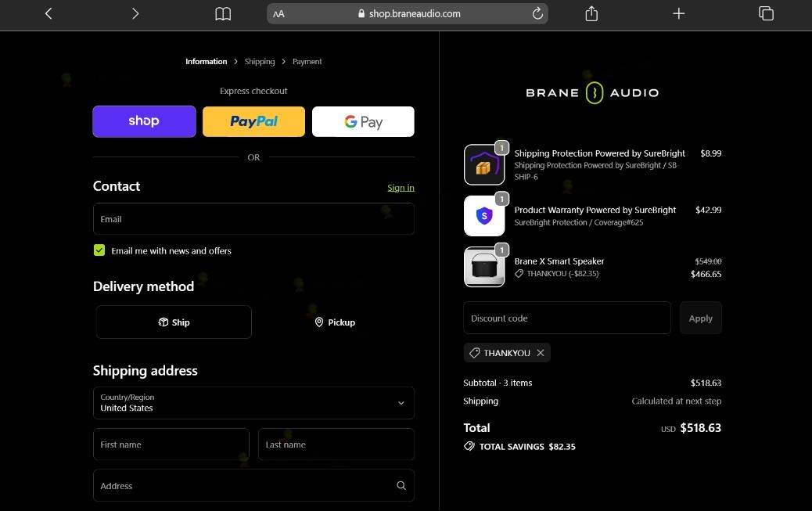Click the $518.63 total amount
Screen dimensions: 812x511
click(x=701, y=427)
